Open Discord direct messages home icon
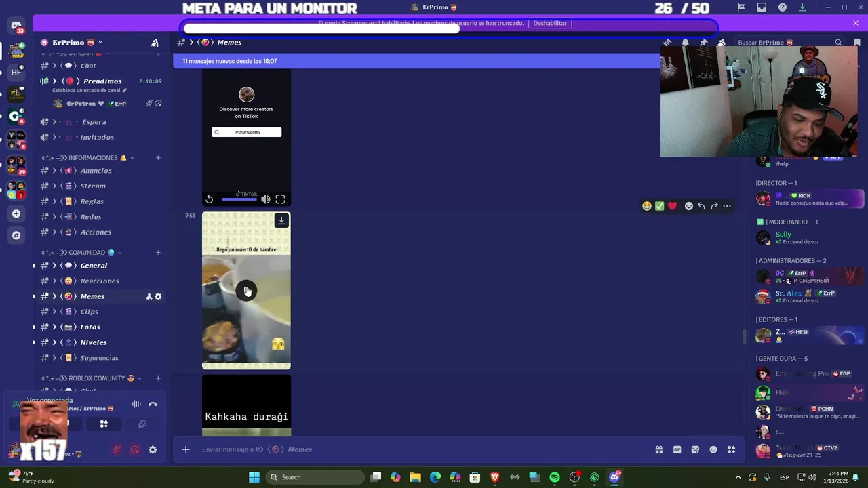 [x=16, y=26]
